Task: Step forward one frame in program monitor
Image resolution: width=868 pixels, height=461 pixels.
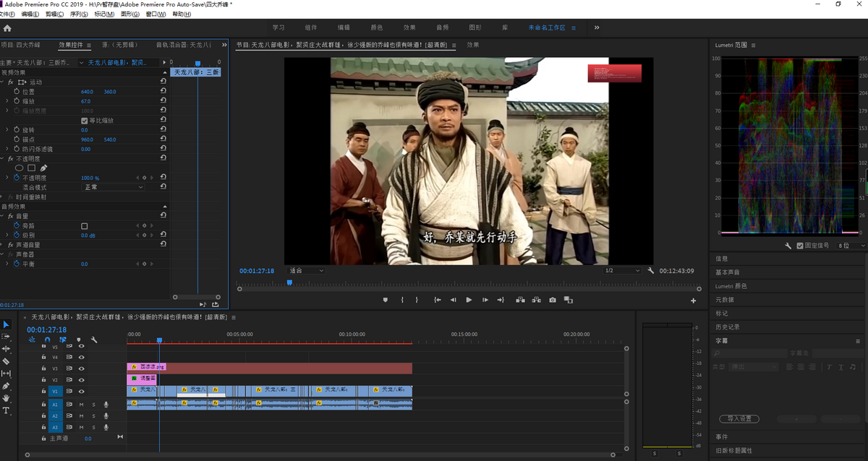Action: 485,300
